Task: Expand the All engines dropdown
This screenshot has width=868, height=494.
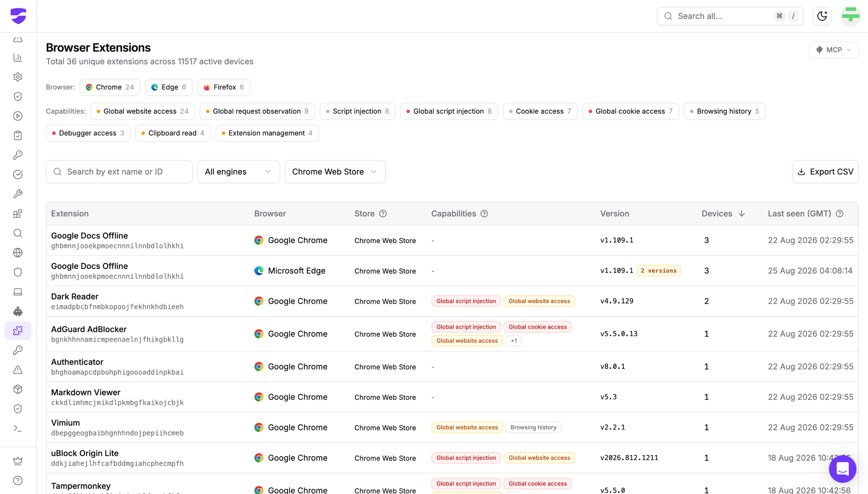Action: (238, 172)
